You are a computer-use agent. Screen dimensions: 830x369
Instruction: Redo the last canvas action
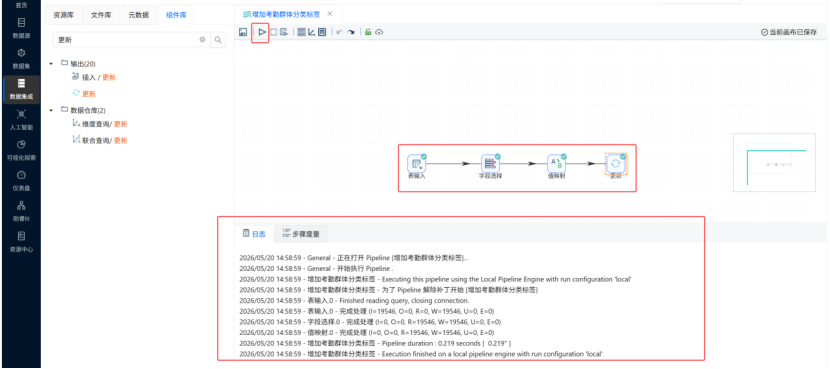350,32
